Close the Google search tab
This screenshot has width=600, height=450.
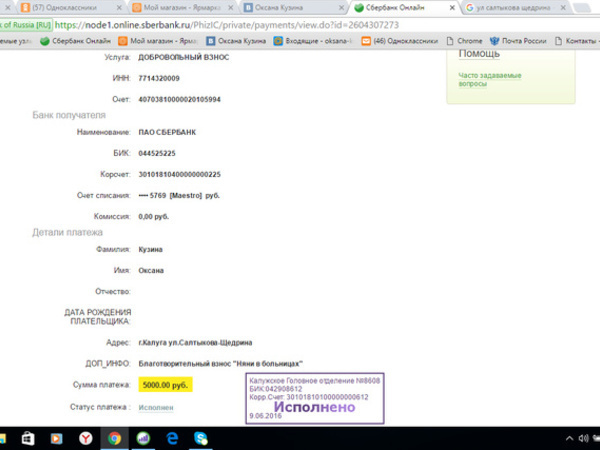pyautogui.click(x=563, y=8)
